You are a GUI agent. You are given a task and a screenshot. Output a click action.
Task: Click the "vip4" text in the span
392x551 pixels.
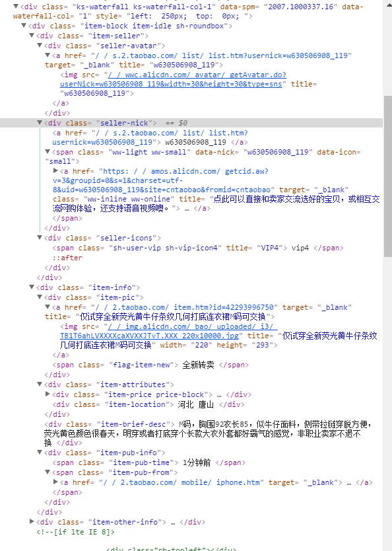coord(300,248)
